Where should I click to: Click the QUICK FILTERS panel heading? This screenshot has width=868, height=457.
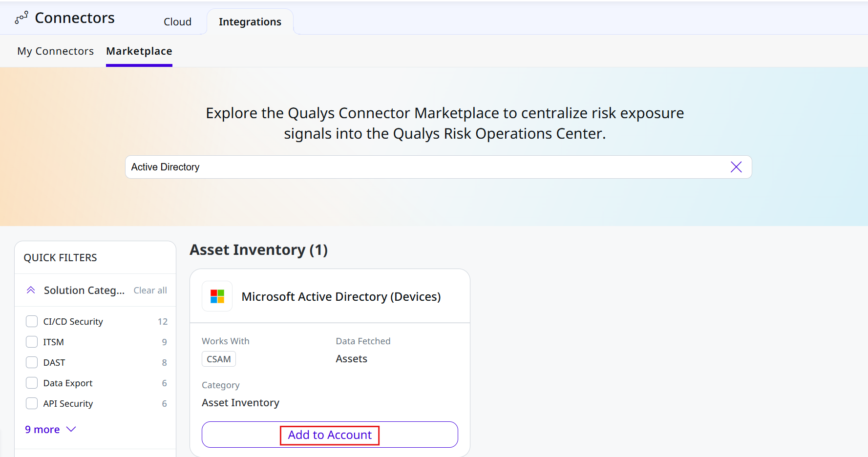pyautogui.click(x=61, y=258)
